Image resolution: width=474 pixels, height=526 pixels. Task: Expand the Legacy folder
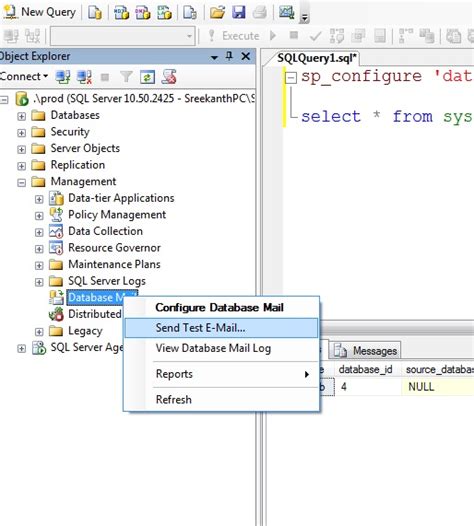click(39, 332)
